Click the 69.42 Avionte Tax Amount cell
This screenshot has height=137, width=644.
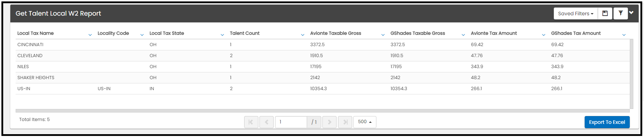coord(477,45)
